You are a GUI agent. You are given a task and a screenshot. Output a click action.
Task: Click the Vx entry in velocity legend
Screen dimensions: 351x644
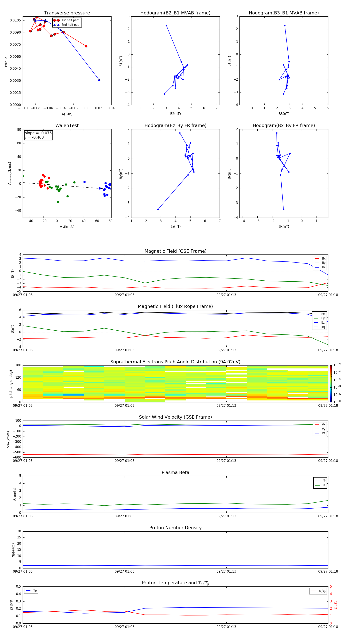pyautogui.click(x=320, y=424)
